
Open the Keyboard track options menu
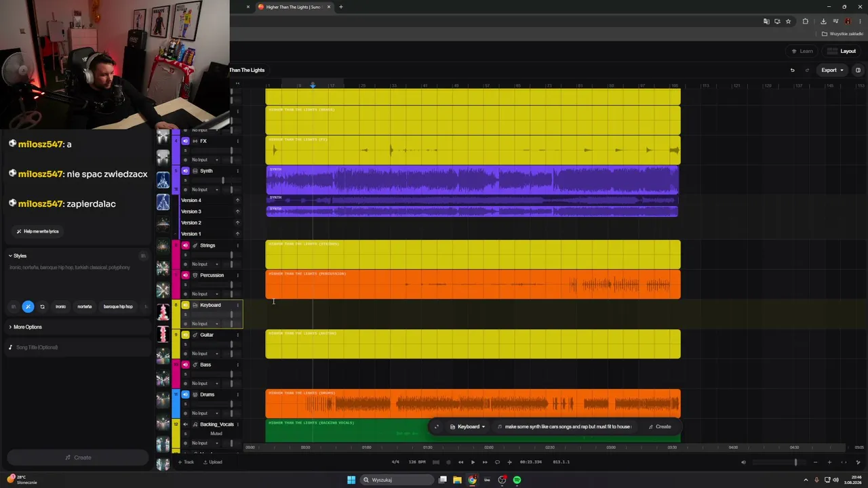[x=237, y=305]
